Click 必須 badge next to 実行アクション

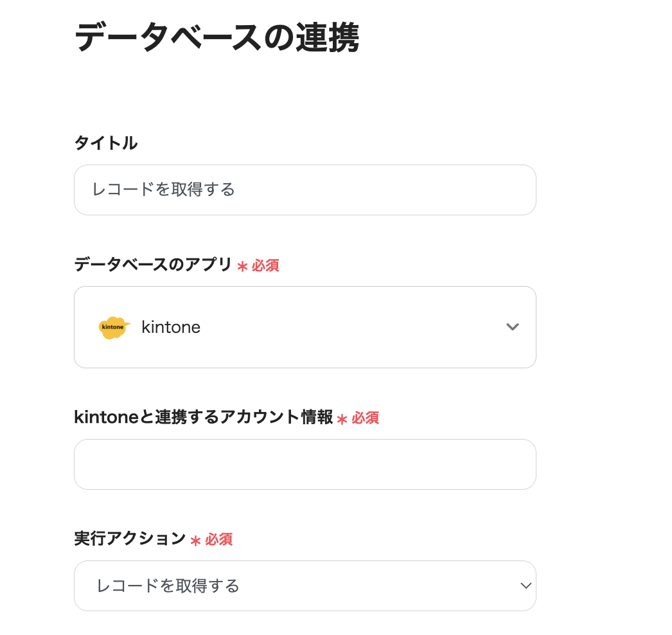(x=218, y=539)
